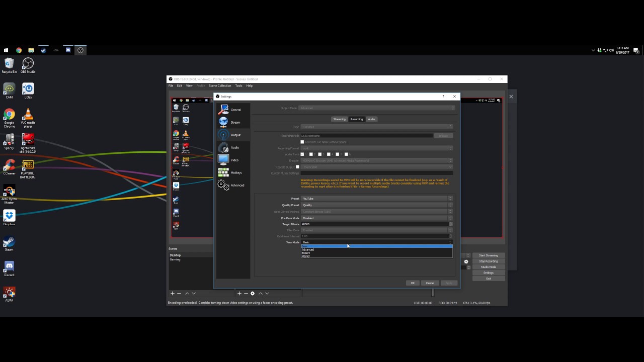Open the CCleaner desktop shortcut

click(x=9, y=167)
